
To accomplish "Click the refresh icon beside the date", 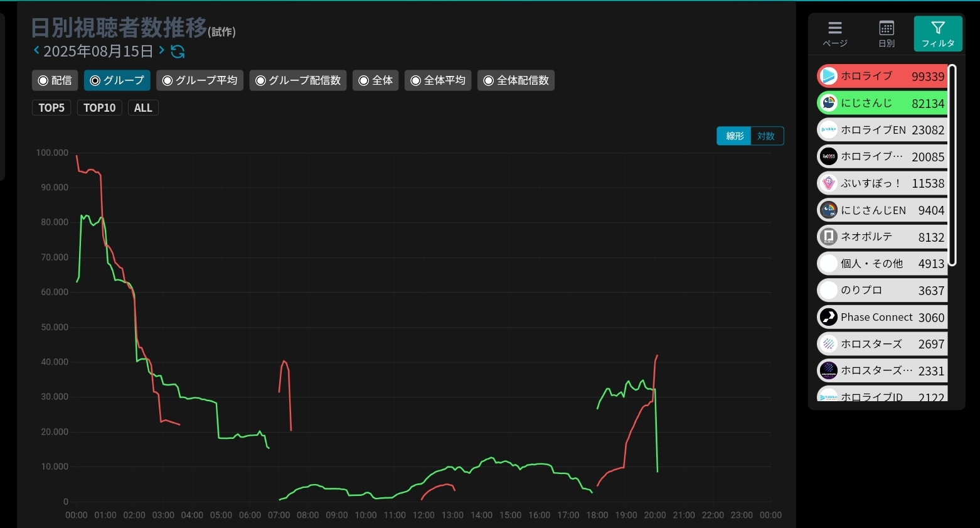I will pyautogui.click(x=178, y=51).
